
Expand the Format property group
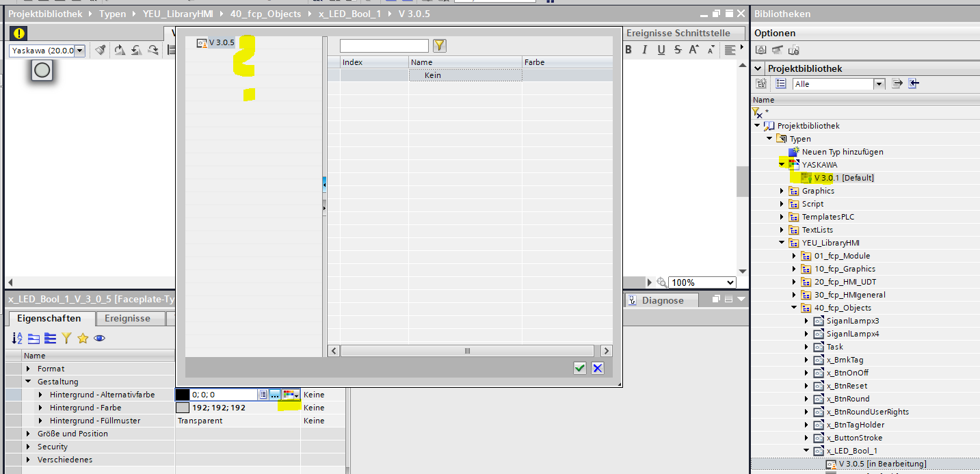tap(28, 369)
